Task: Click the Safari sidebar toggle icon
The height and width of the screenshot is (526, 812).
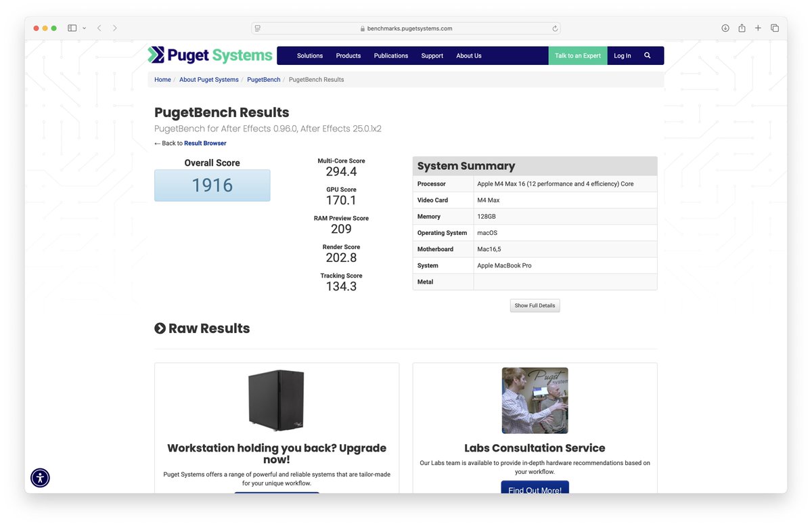Action: pyautogui.click(x=72, y=28)
